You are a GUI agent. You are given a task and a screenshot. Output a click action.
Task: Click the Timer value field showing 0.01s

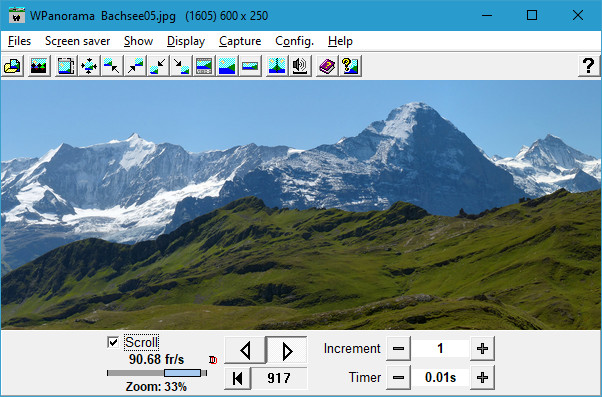(x=440, y=378)
